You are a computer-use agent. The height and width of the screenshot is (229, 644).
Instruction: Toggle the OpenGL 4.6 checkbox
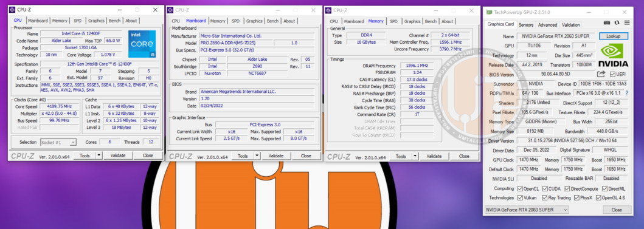599,198
